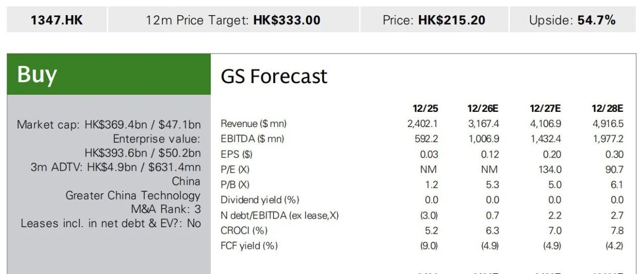Click the M&A Rank: 3 text
644x274 pixels.
pos(166,209)
